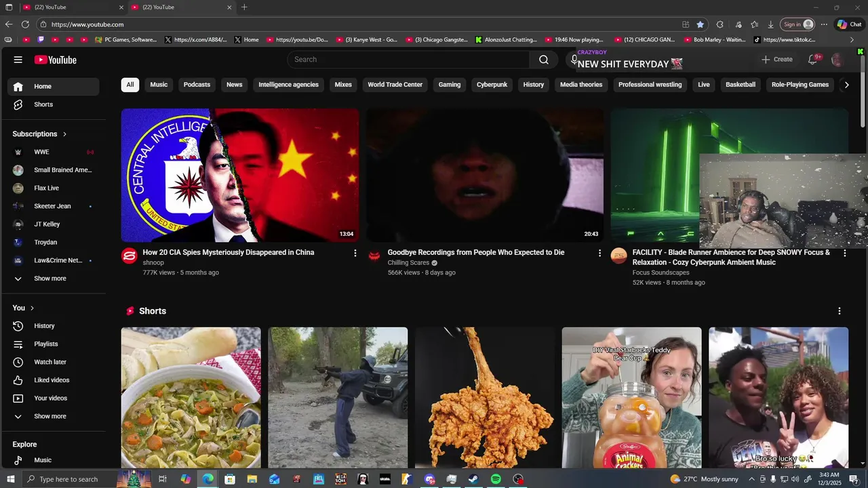The width and height of the screenshot is (868, 488).
Task: Open Music under Explore
Action: pos(54,460)
